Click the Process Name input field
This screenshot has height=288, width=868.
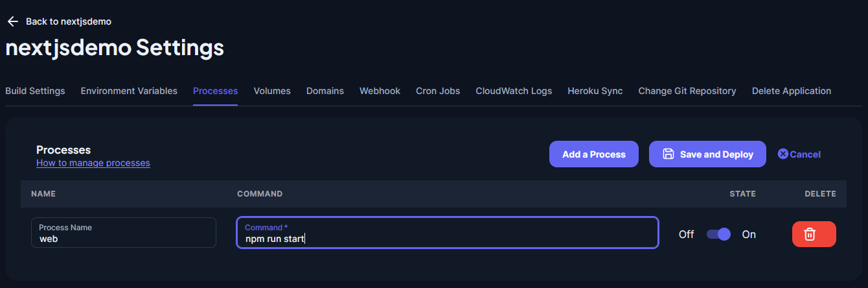tap(124, 233)
